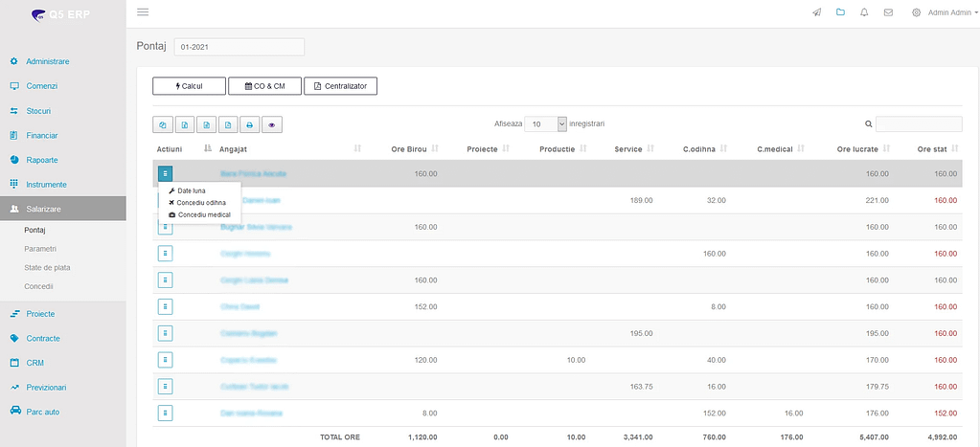Open the Afiseaza records count dropdown

click(546, 124)
